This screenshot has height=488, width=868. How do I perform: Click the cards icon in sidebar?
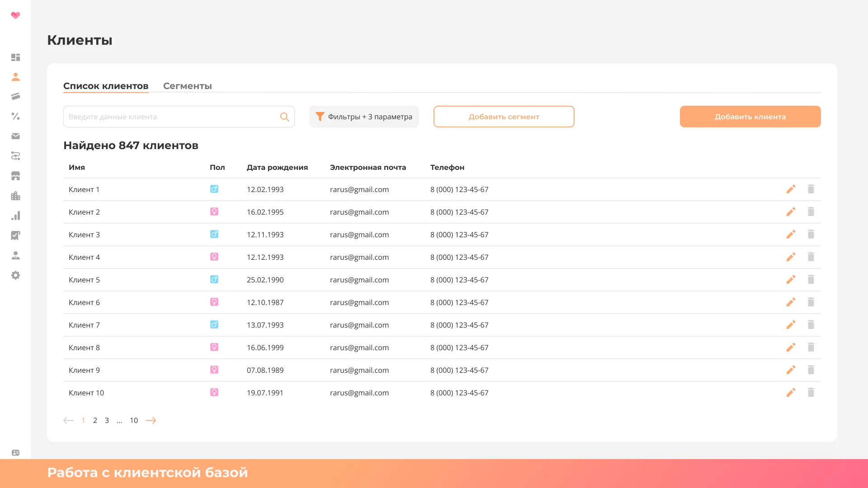15,96
